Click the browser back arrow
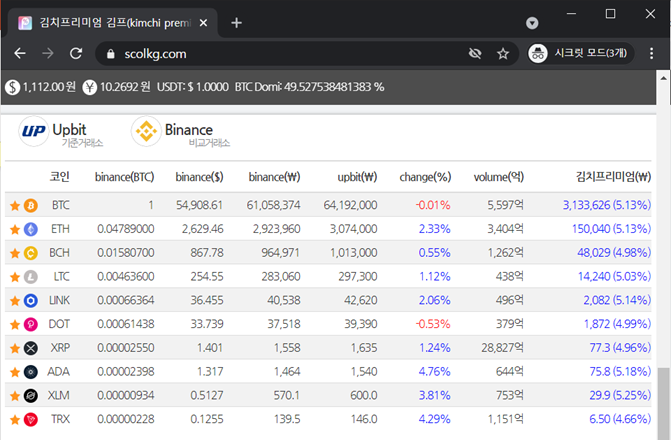The height and width of the screenshot is (440, 671). click(20, 54)
